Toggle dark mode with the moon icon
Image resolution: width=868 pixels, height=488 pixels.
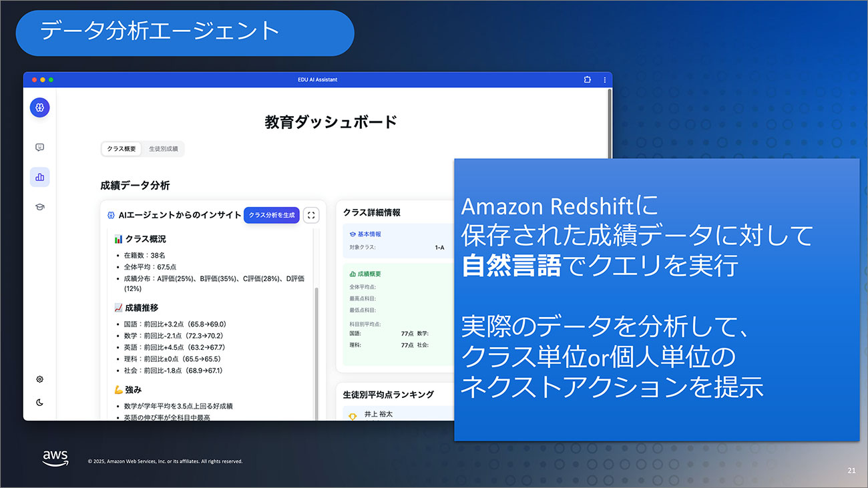click(x=39, y=402)
